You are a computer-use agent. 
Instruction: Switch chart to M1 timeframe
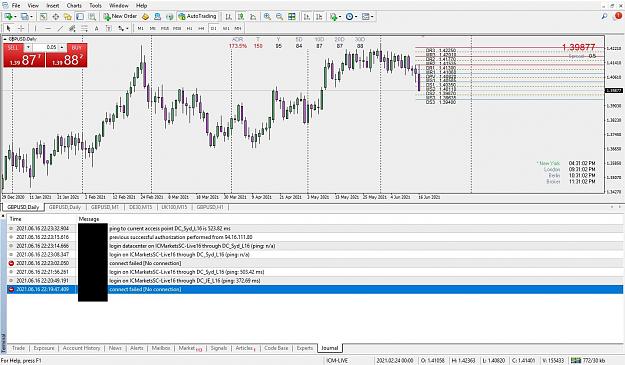coord(140,28)
